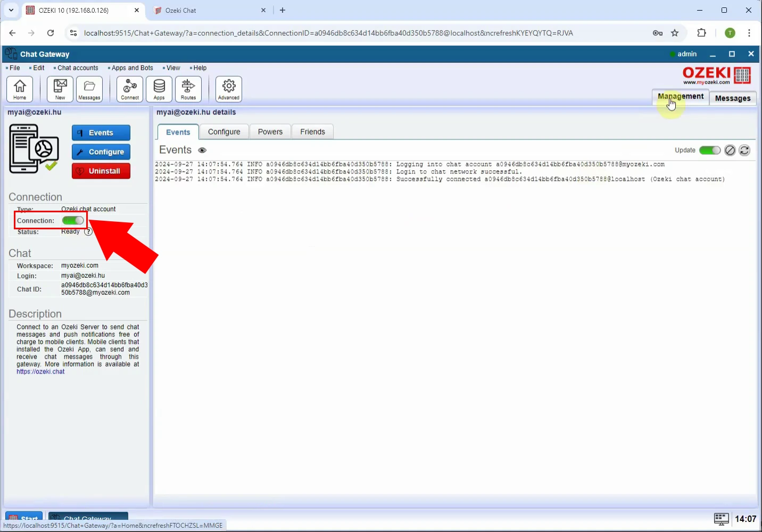This screenshot has width=762, height=532.
Task: Toggle the Events eye visibility icon
Action: [x=202, y=151]
